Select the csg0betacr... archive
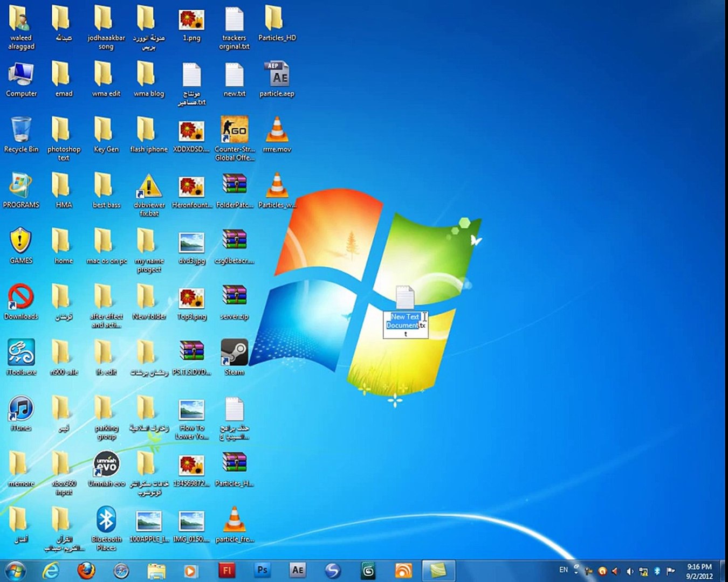 pos(234,246)
